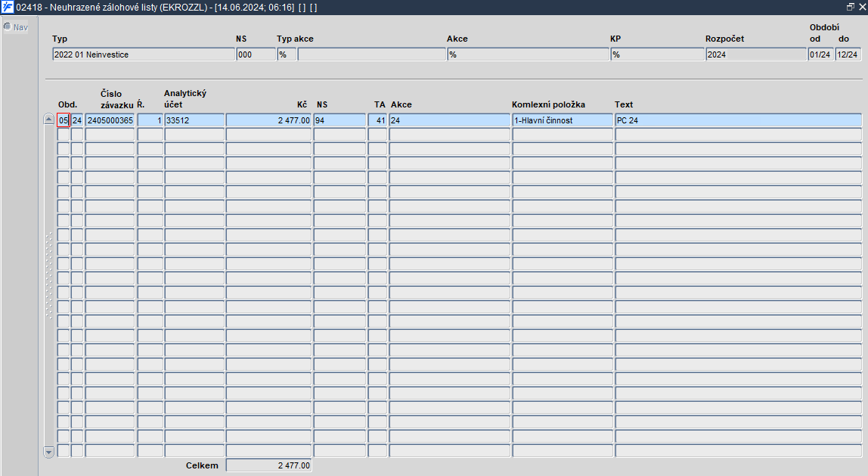The height and width of the screenshot is (476, 868).
Task: Click the Text cell containing PC 24
Action: coord(739,120)
